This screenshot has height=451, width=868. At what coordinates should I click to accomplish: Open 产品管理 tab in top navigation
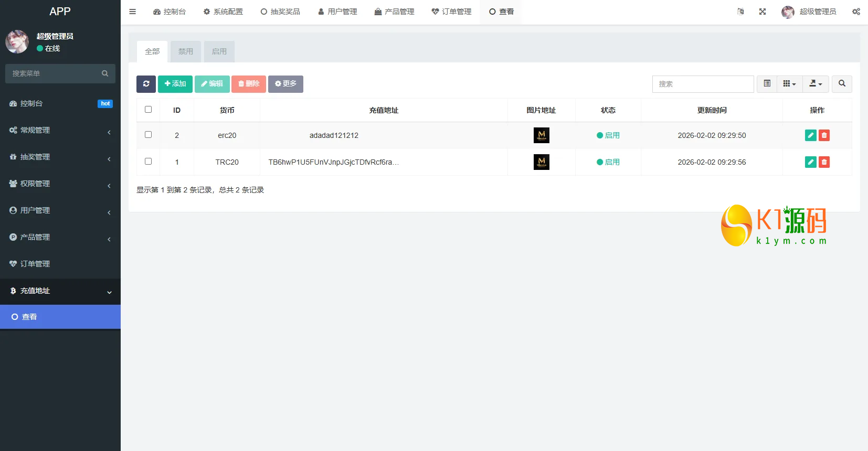coord(394,12)
